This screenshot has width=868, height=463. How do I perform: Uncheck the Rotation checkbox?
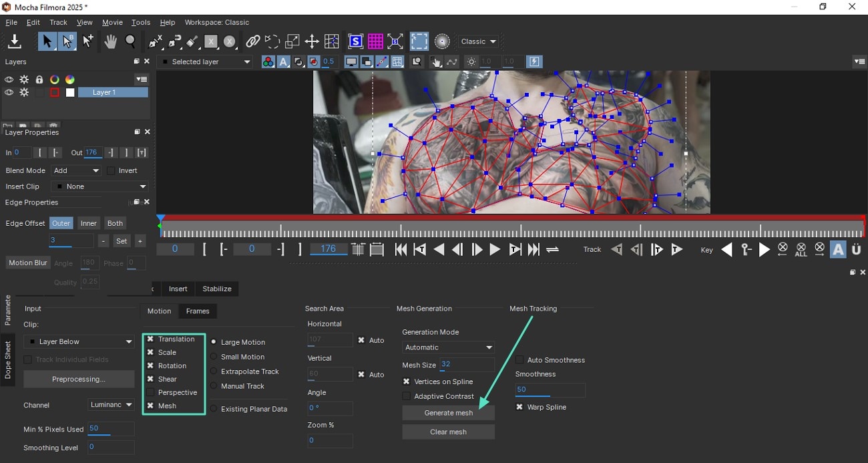point(150,366)
